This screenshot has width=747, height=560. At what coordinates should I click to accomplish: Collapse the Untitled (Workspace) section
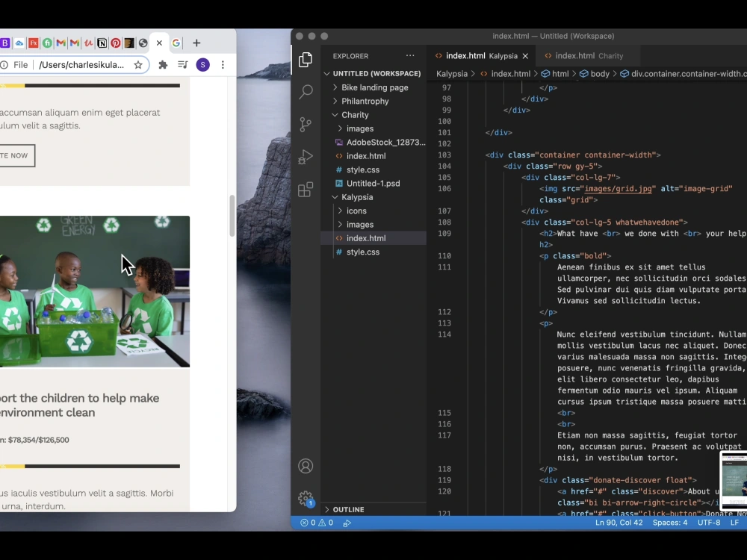click(x=373, y=73)
